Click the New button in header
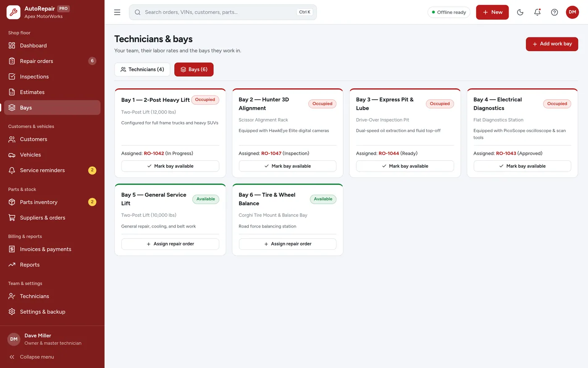The image size is (588, 368). coord(492,12)
